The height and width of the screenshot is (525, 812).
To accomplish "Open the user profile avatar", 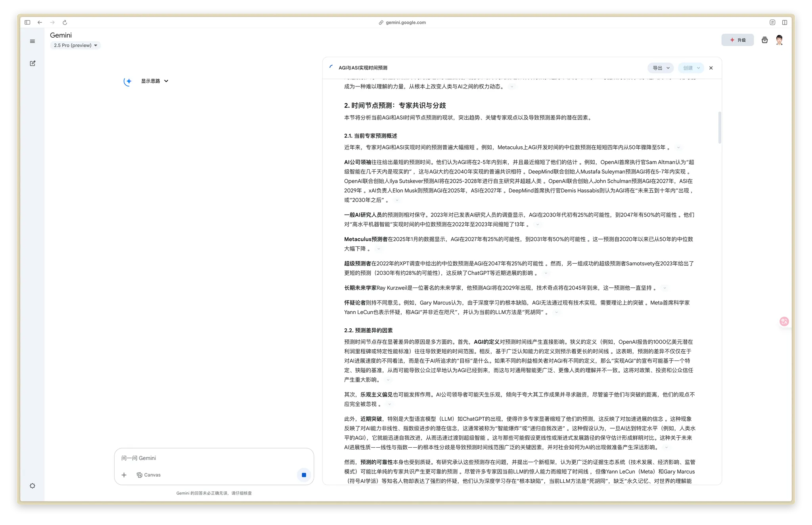I will [x=779, y=40].
